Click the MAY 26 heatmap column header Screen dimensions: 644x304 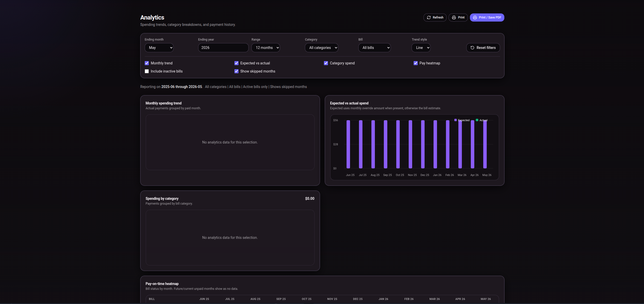click(x=486, y=299)
